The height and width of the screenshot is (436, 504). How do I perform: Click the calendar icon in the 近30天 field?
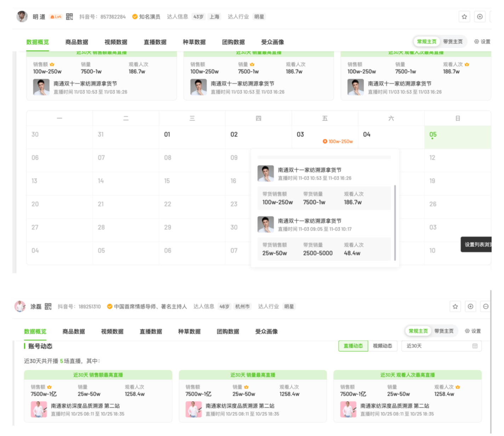(475, 346)
